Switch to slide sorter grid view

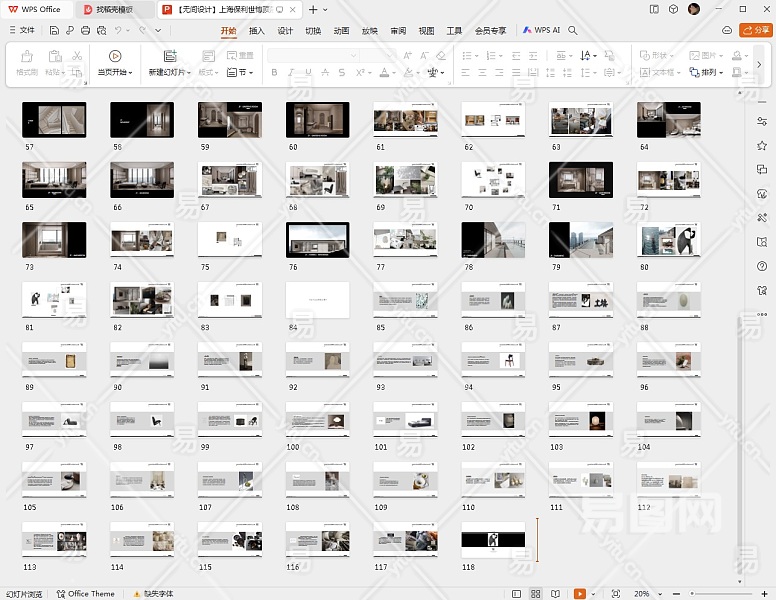536,594
